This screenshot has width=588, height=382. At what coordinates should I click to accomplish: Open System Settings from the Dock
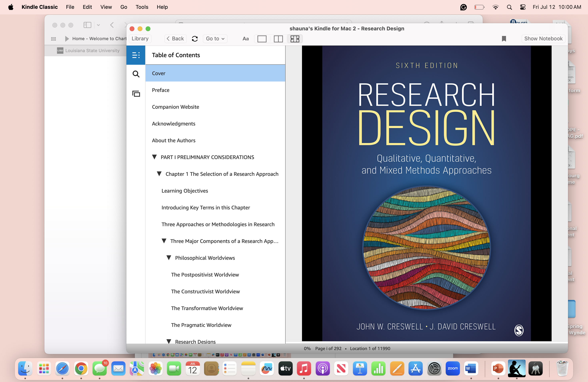(x=434, y=369)
